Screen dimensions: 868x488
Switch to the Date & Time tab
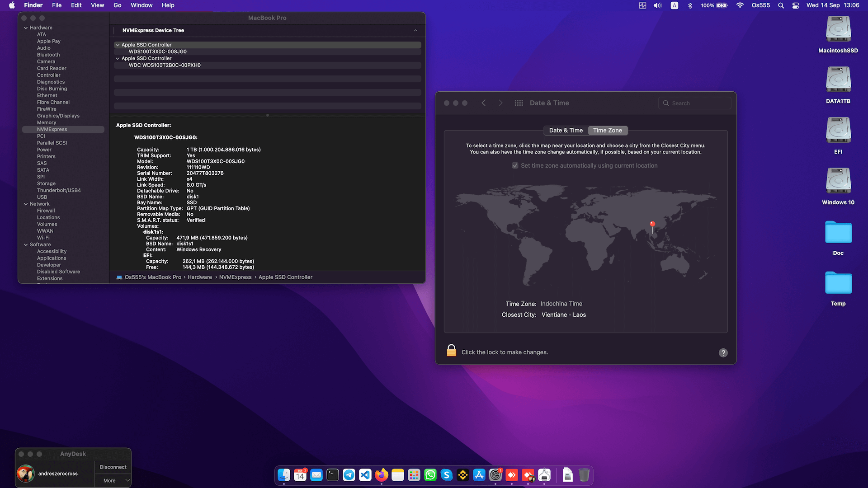tap(566, 130)
